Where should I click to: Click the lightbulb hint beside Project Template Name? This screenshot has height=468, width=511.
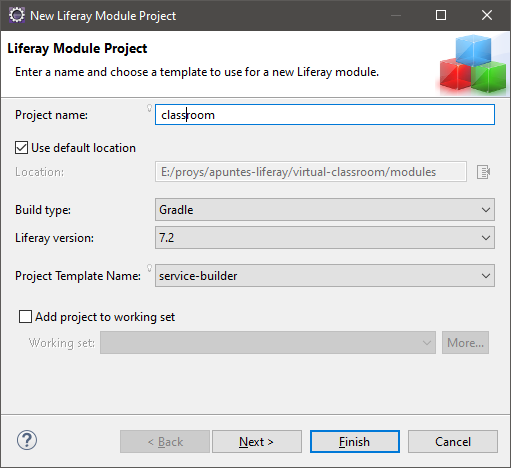coord(150,268)
